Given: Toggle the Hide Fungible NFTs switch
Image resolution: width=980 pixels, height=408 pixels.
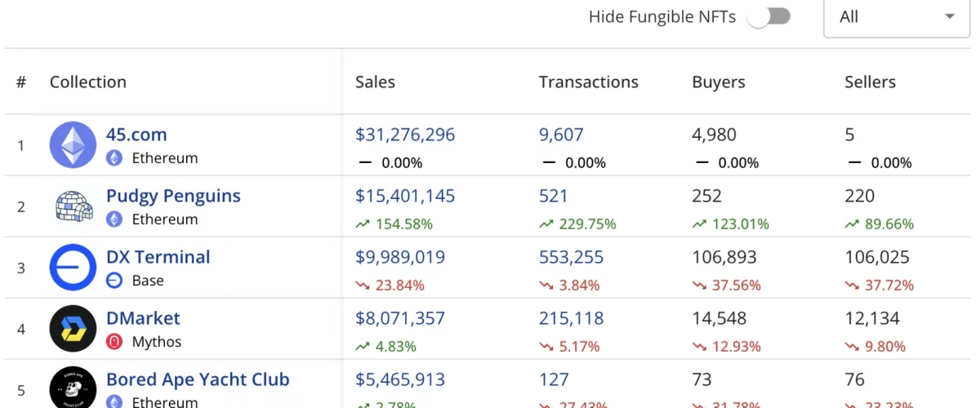Looking at the screenshot, I should click(769, 17).
